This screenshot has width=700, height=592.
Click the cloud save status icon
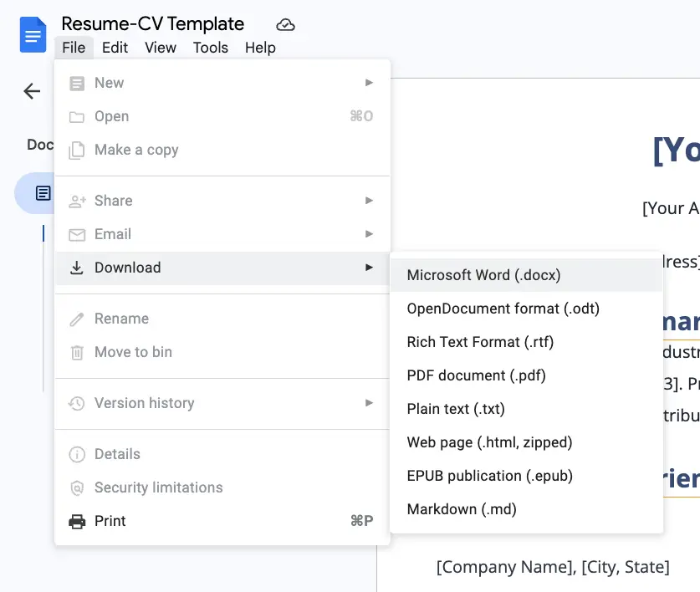[x=286, y=24]
